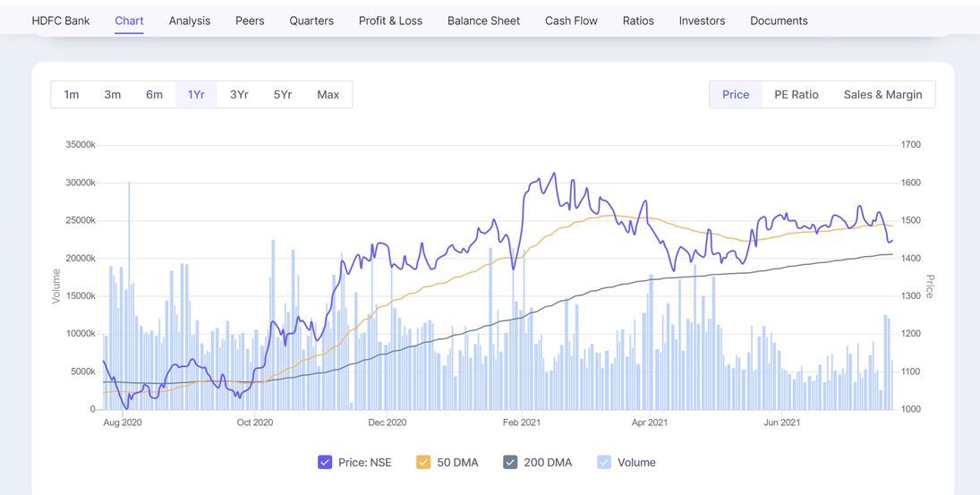The width and height of the screenshot is (980, 495).
Task: Display Sales & Margin chart
Action: tap(882, 95)
